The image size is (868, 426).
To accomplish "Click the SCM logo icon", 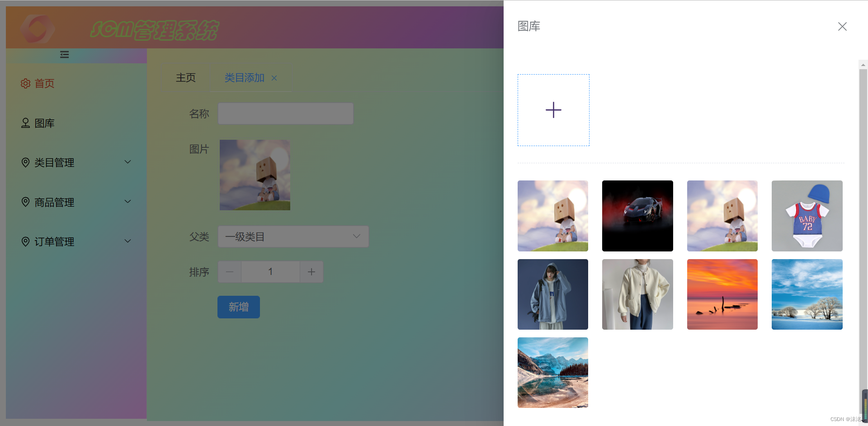I will pyautogui.click(x=38, y=28).
